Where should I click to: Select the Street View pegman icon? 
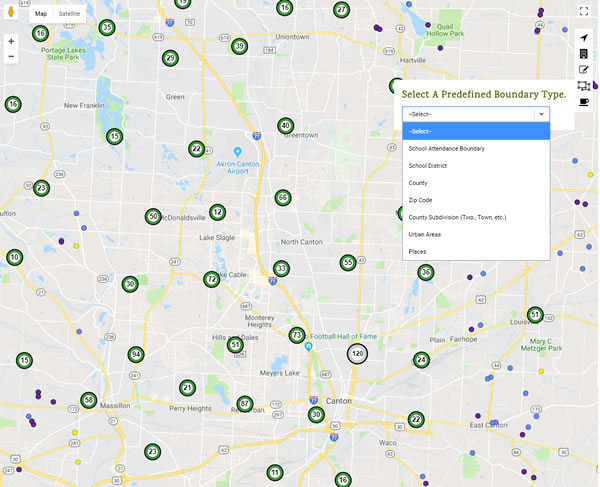tap(11, 14)
